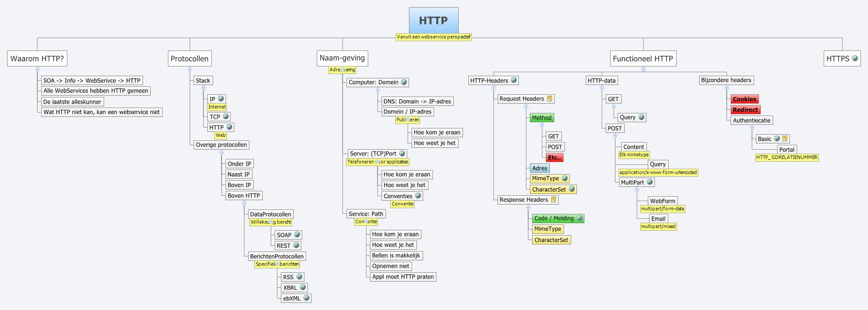The height and width of the screenshot is (310, 868).
Task: Collapse the Boven HTTP subtree
Action: [244, 203]
